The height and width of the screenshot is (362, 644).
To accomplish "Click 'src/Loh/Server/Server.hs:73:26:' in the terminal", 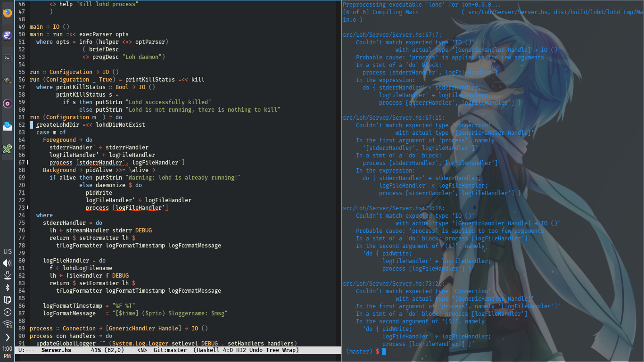I will [x=394, y=284].
